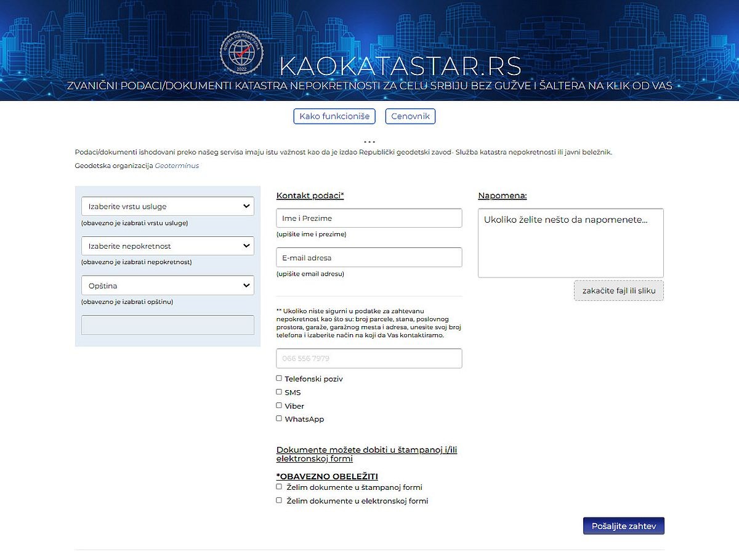
Task: Expand the Izaberite nepokretnost dropdown
Action: (x=168, y=246)
